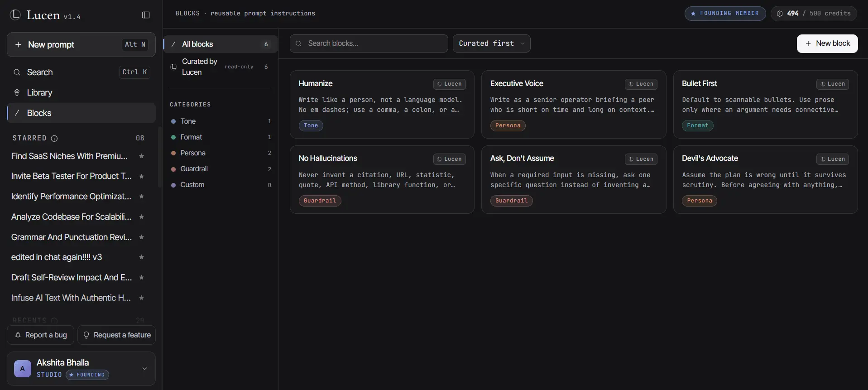This screenshot has width=868, height=390.
Task: Collapse the sidebar panel icon
Action: [x=146, y=15]
